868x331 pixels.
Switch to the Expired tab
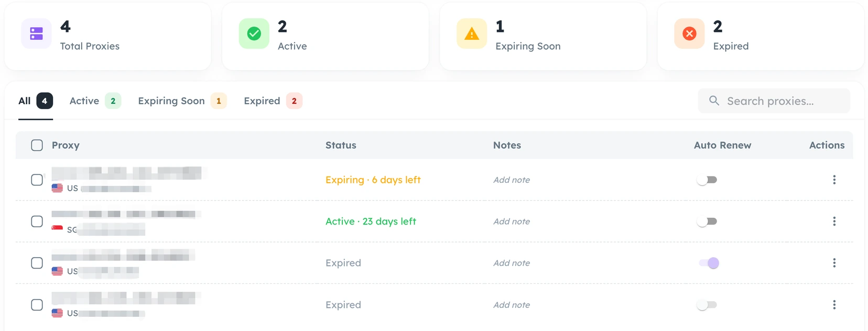point(273,101)
